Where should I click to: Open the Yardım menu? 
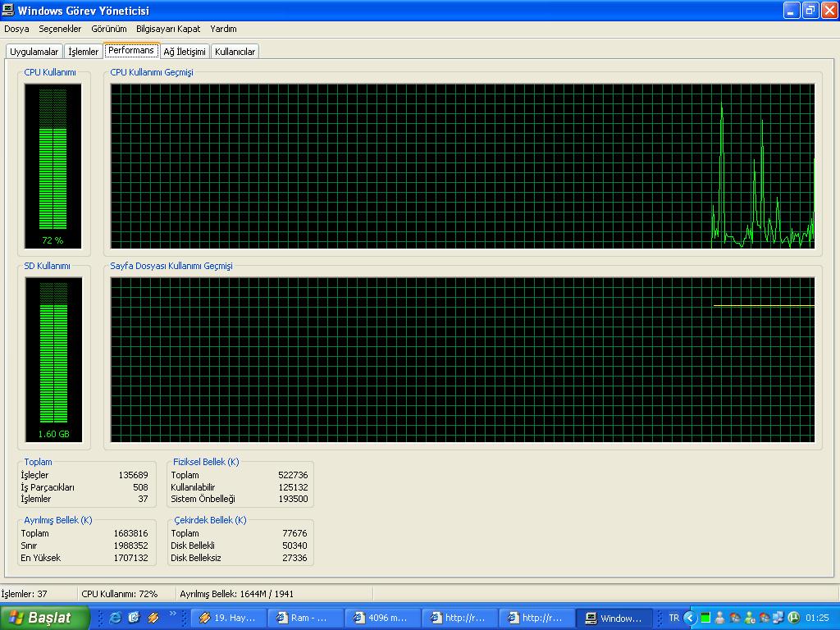pyautogui.click(x=223, y=29)
